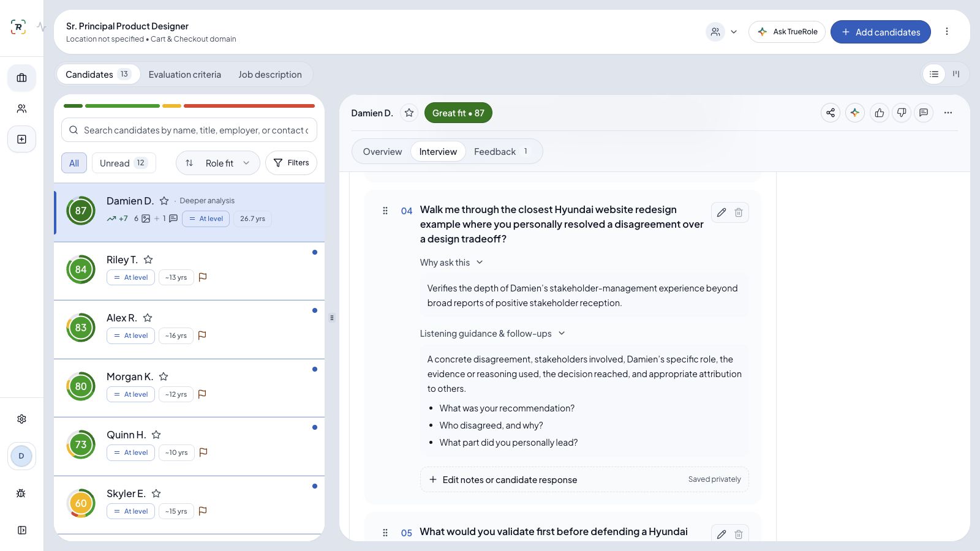
Task: Give thumbs up to candidate
Action: coord(880,113)
